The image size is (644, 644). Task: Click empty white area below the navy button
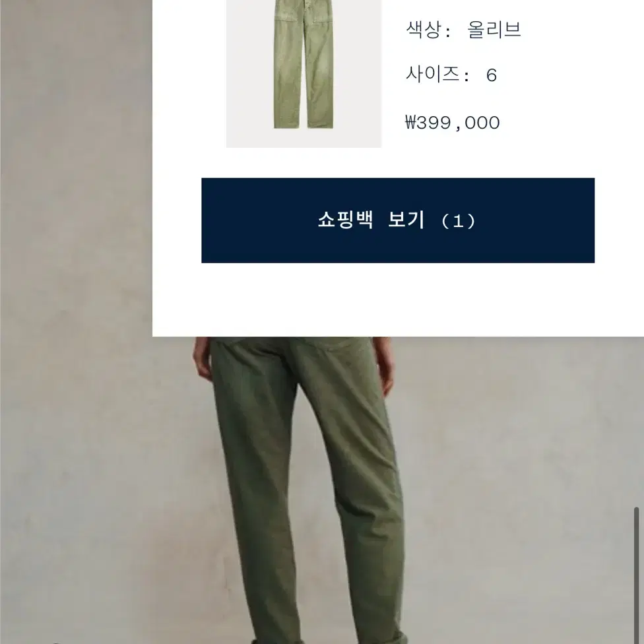click(x=398, y=300)
